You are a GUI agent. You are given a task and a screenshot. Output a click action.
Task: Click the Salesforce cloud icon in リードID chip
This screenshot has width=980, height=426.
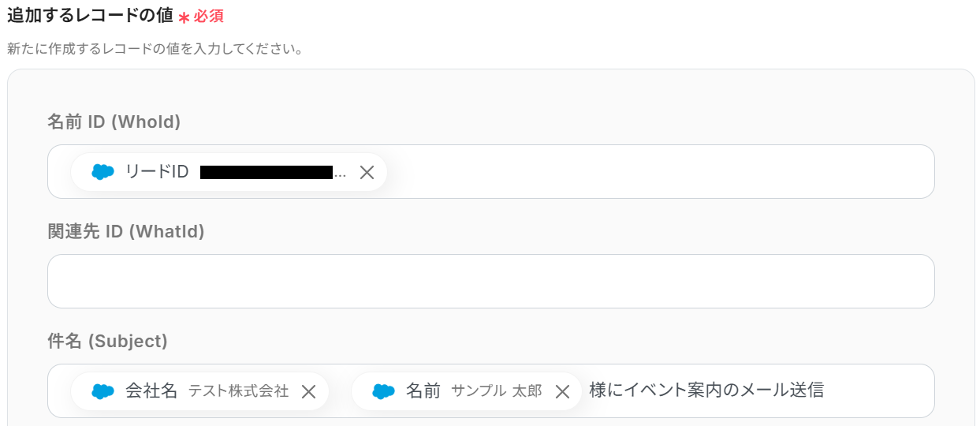103,172
